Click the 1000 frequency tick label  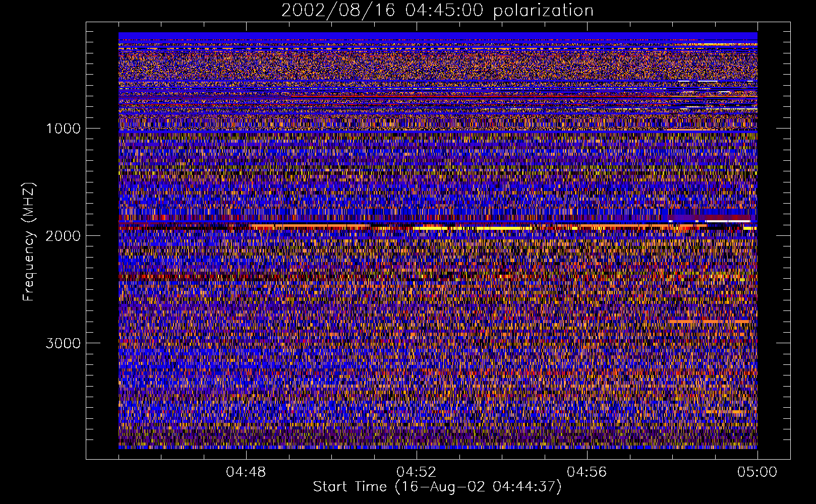(x=63, y=129)
